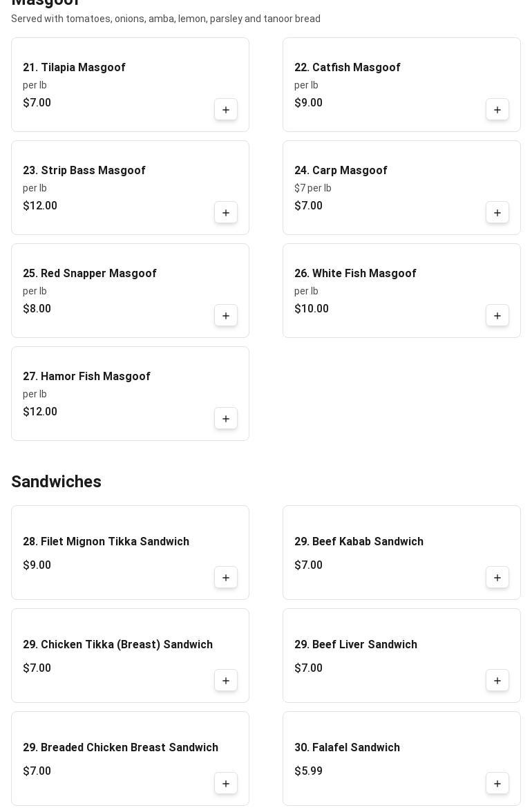
Task: Add White Fish Masgoof to cart
Action: pos(497,316)
